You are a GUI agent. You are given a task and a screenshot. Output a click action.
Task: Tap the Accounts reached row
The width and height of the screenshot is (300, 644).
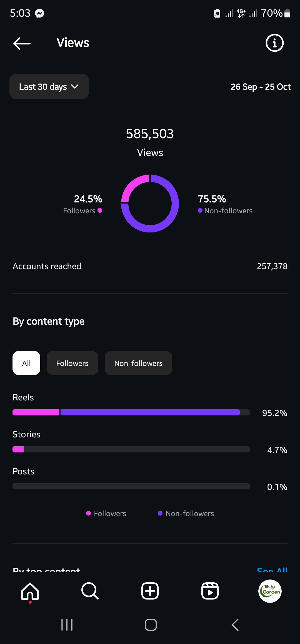tap(150, 266)
